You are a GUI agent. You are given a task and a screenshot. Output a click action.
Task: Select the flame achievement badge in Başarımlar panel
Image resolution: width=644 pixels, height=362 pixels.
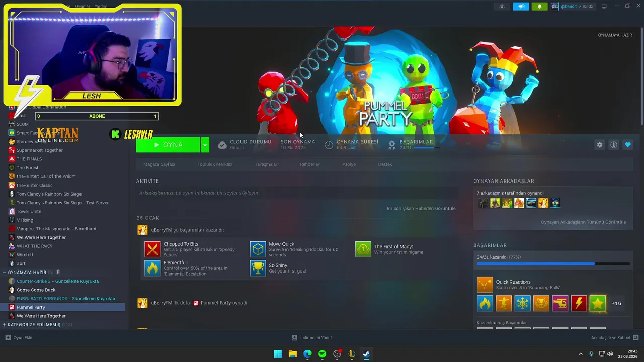coord(485,303)
